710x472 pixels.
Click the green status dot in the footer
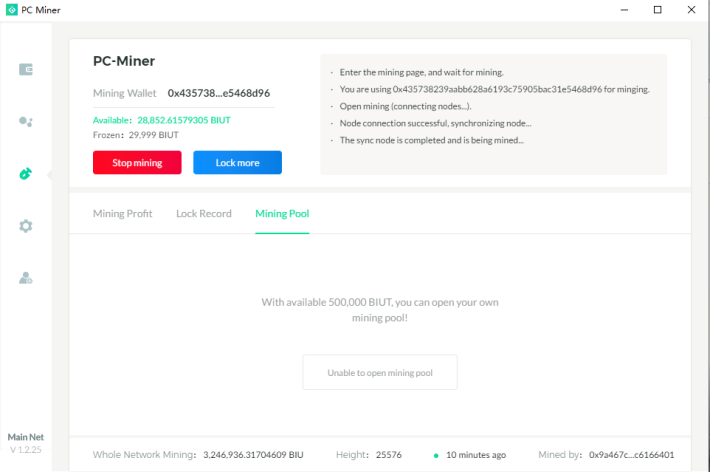(436, 456)
